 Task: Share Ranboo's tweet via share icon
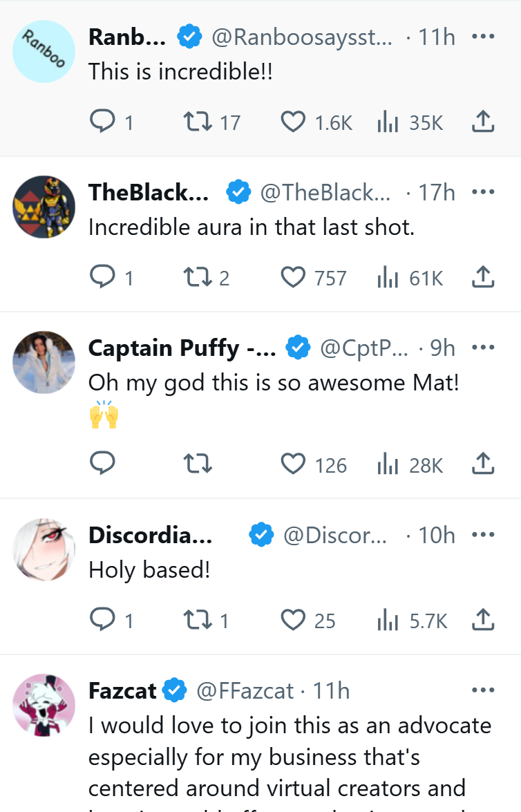[483, 122]
